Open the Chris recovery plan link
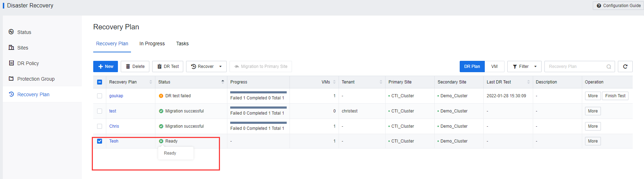Viewport: 644px width, 179px height. click(x=114, y=126)
